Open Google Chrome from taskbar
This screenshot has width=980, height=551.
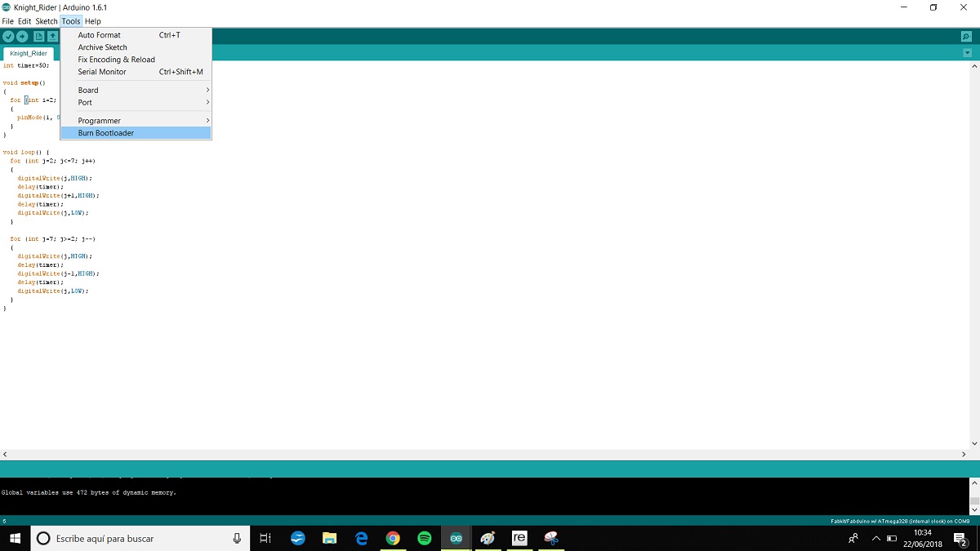coord(393,538)
